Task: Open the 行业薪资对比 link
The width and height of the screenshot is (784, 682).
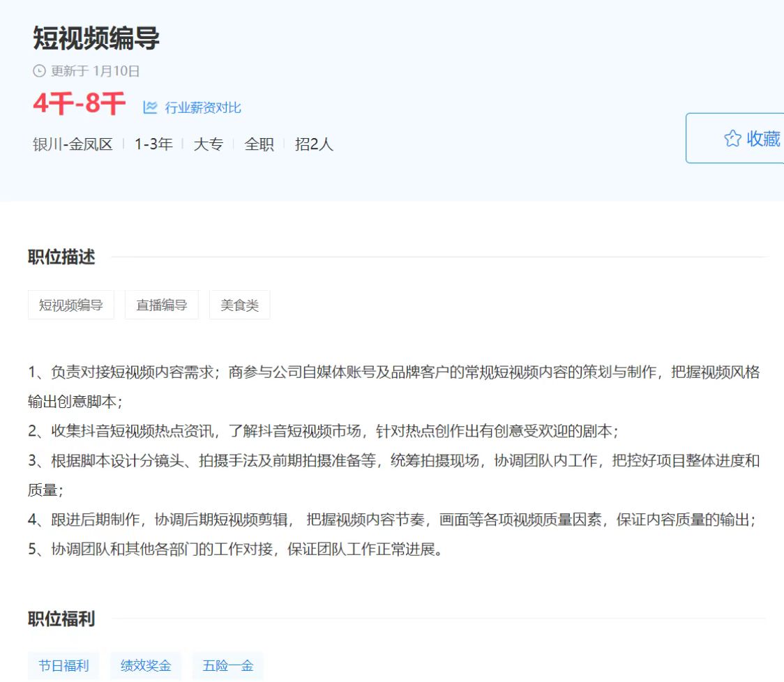Action: 203,107
